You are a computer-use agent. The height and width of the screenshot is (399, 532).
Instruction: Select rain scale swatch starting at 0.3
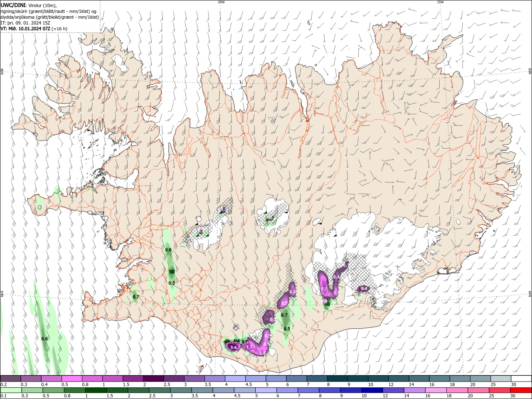coord(32,390)
